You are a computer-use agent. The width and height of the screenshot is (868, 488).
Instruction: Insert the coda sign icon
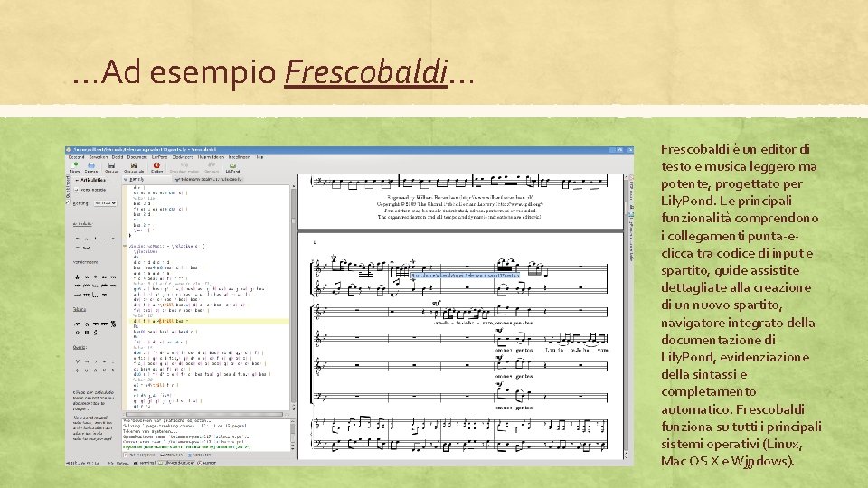point(78,332)
